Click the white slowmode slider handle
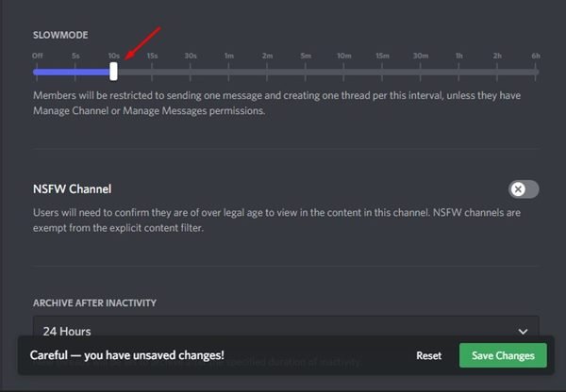Screen dimensions: 566x392 click(x=114, y=72)
